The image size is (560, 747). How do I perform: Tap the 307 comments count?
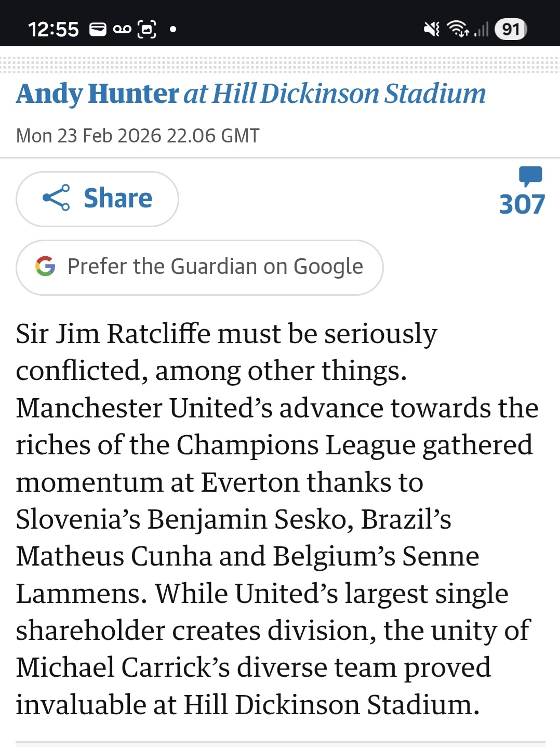(522, 204)
